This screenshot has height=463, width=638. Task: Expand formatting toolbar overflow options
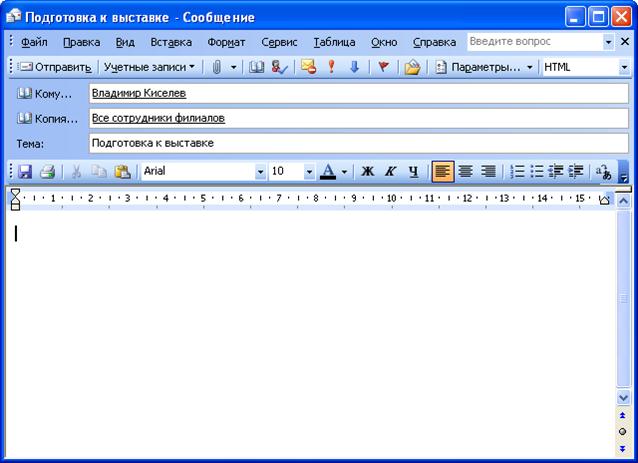(x=623, y=171)
